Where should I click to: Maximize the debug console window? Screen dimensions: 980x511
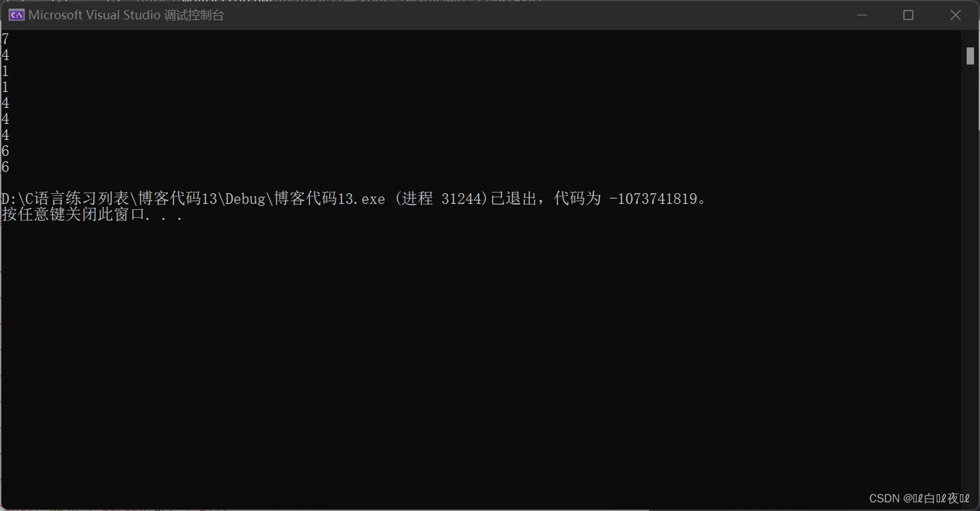[x=908, y=15]
